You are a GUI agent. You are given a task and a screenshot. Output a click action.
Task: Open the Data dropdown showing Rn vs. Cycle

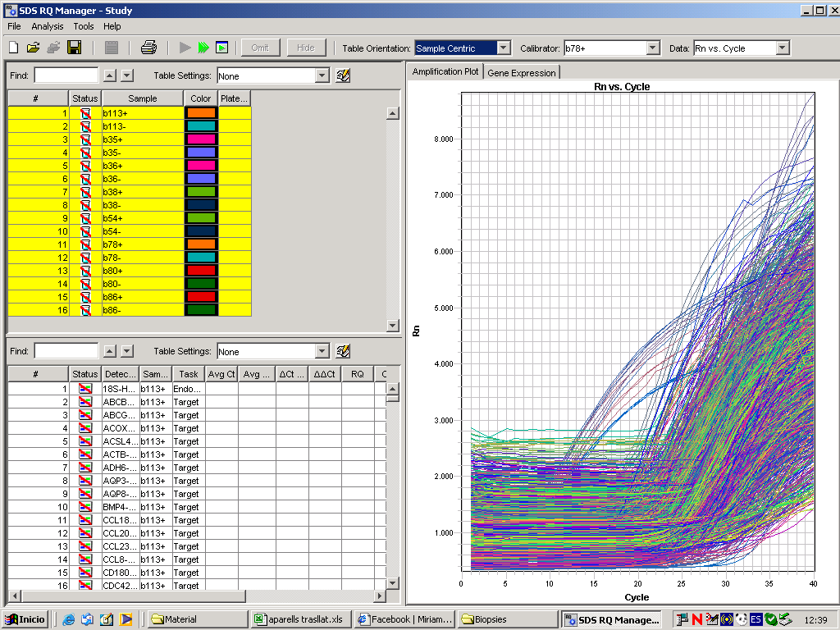[783, 48]
